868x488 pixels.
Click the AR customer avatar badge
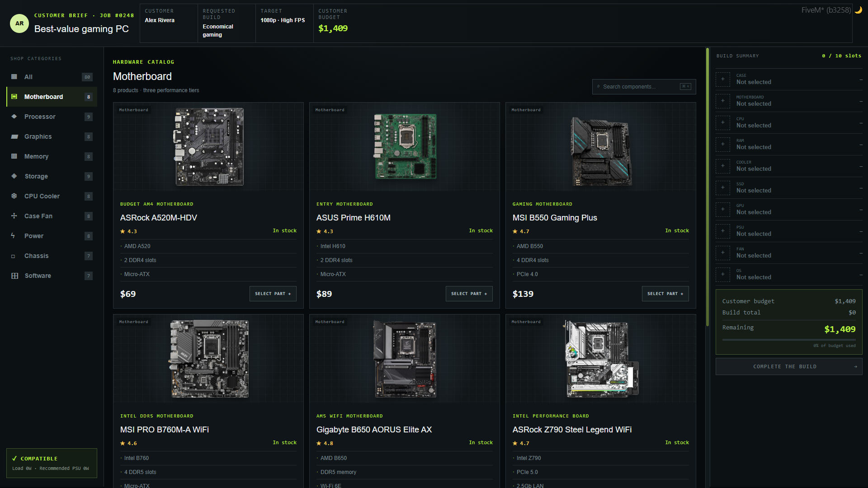pyautogui.click(x=19, y=23)
